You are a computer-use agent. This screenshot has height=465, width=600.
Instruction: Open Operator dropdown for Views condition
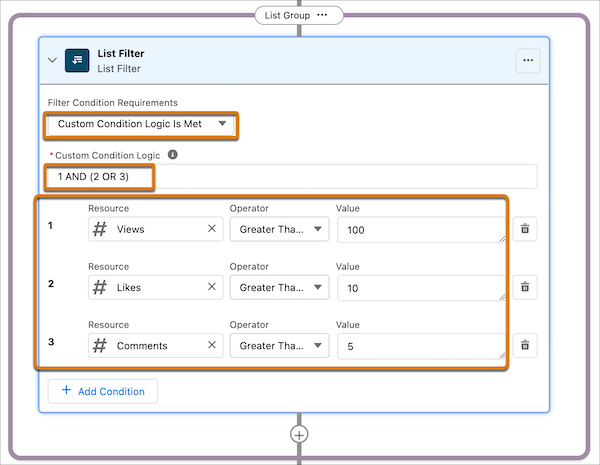(x=279, y=229)
